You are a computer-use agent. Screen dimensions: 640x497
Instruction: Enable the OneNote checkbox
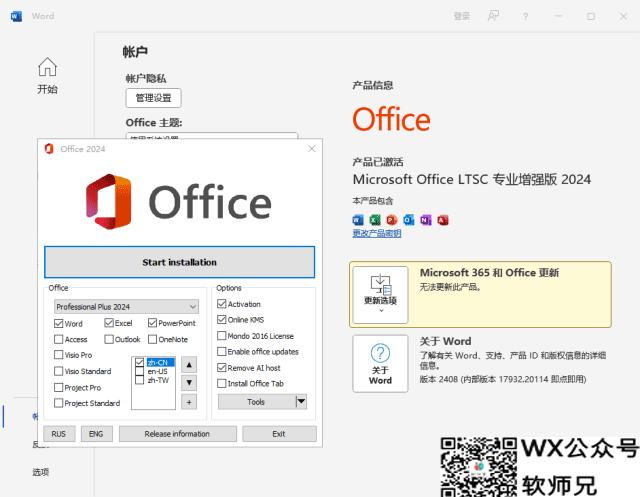coord(152,339)
